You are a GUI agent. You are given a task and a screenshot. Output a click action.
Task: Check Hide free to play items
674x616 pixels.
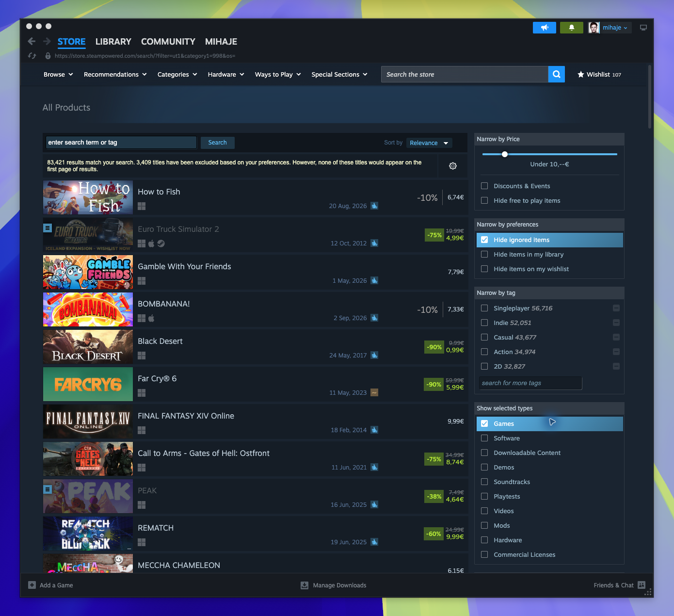484,200
